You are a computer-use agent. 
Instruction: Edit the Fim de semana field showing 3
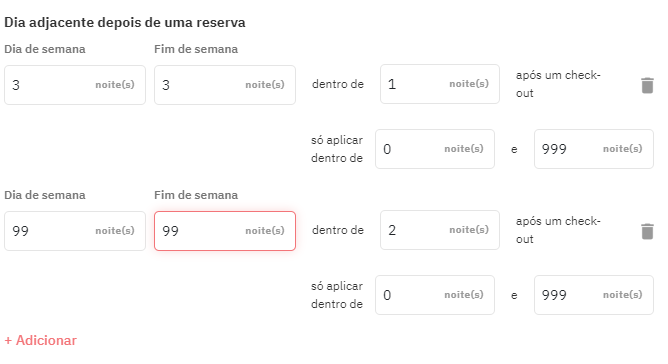(x=225, y=85)
